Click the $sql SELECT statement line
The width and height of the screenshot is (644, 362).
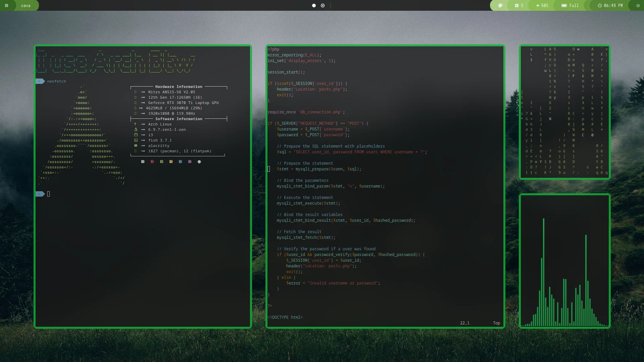pos(352,152)
